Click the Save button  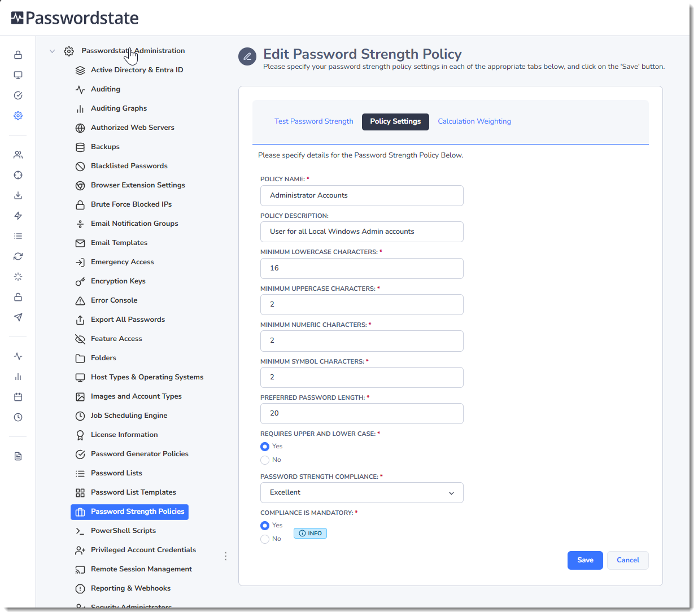tap(585, 560)
